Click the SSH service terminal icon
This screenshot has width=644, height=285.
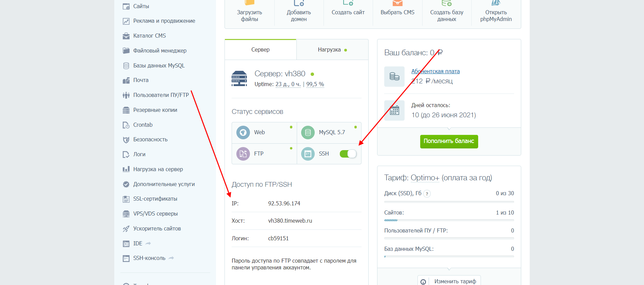point(308,154)
